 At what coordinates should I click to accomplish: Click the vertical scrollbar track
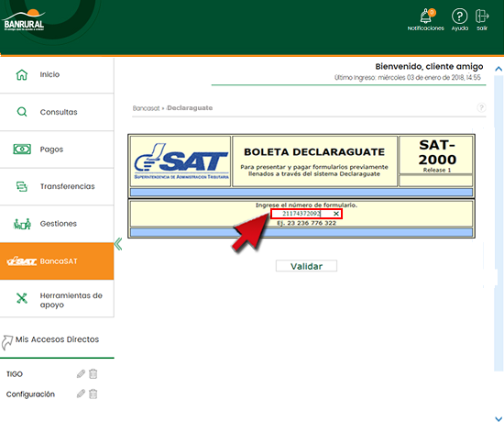coord(499,223)
